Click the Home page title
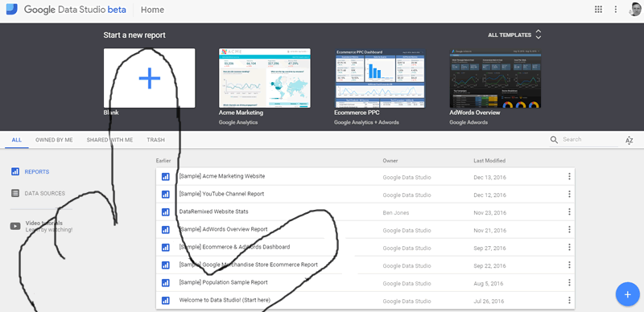Image resolution: width=644 pixels, height=312 pixels. pos(152,10)
